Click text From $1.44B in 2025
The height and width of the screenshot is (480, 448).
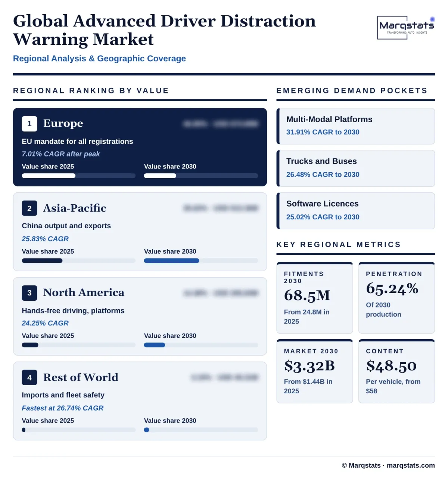tap(308, 386)
